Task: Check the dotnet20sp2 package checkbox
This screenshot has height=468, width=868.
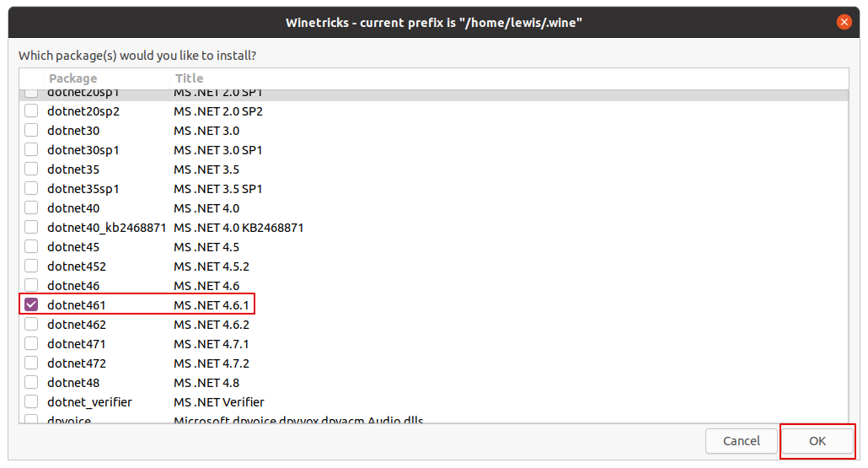Action: coord(31,110)
